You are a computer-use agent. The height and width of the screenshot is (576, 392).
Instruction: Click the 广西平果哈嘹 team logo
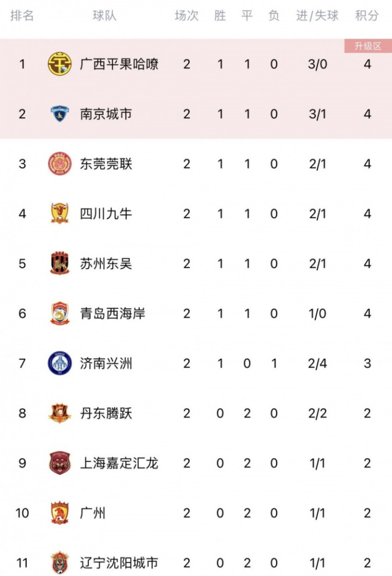(59, 64)
